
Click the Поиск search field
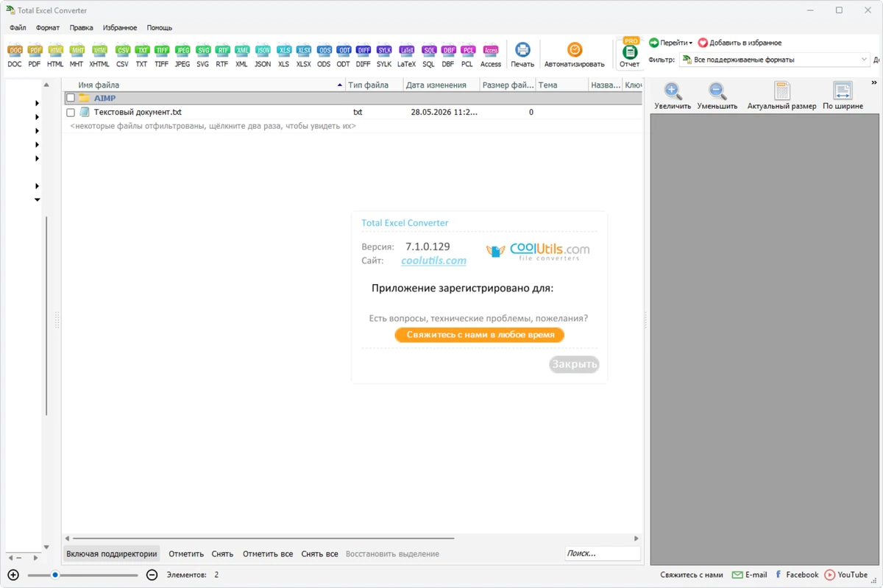point(602,553)
